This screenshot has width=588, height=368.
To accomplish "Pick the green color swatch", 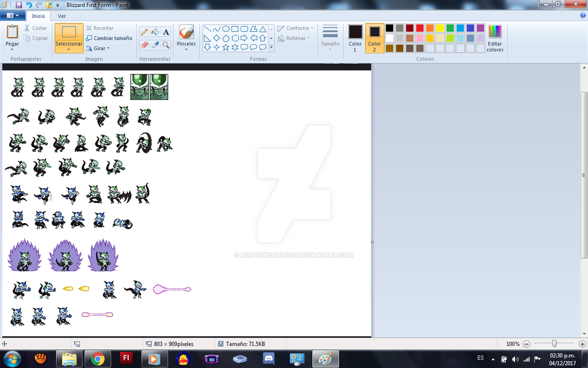I will tap(450, 28).
